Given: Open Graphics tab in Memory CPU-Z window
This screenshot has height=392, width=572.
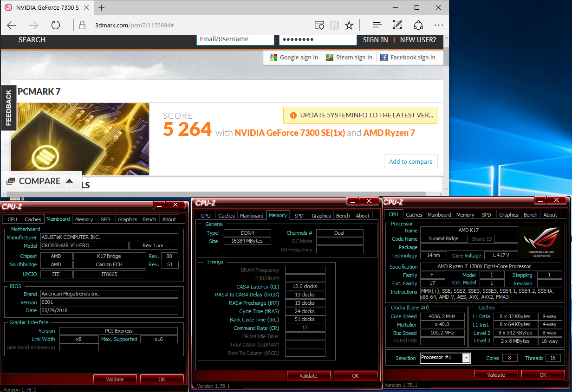Looking at the screenshot, I should click(321, 216).
